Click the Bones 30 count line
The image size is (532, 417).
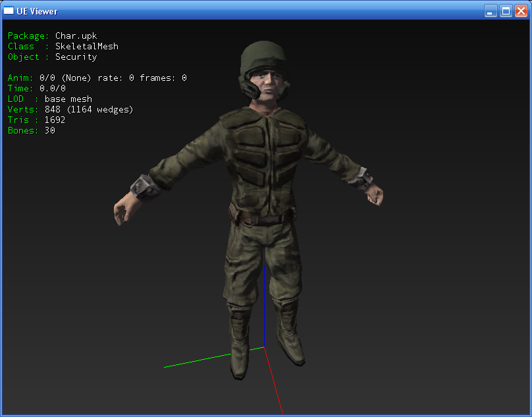pyautogui.click(x=31, y=131)
